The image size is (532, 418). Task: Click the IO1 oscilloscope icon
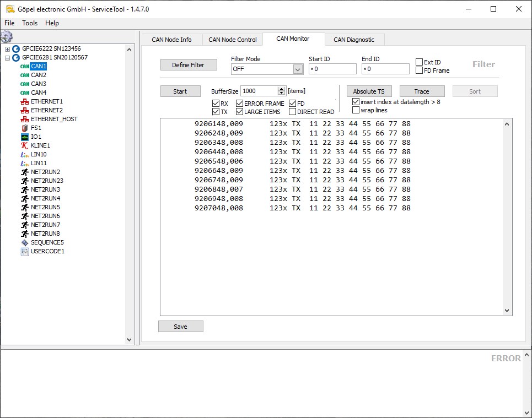25,137
